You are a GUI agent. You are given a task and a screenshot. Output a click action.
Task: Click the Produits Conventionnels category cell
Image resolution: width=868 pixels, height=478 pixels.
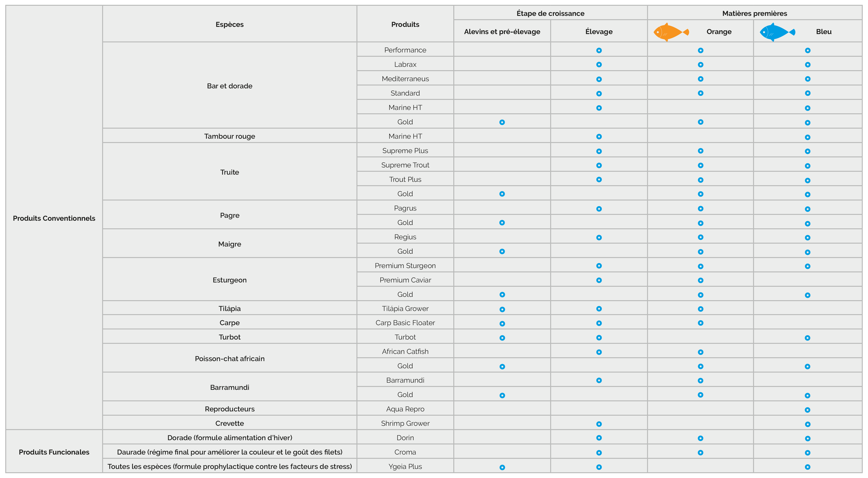coord(54,218)
